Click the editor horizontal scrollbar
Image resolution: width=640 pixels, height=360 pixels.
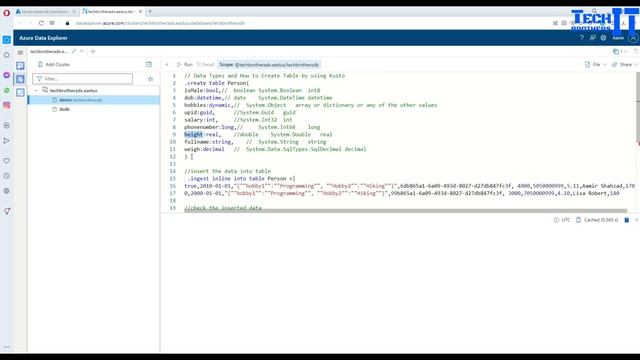coord(405,211)
